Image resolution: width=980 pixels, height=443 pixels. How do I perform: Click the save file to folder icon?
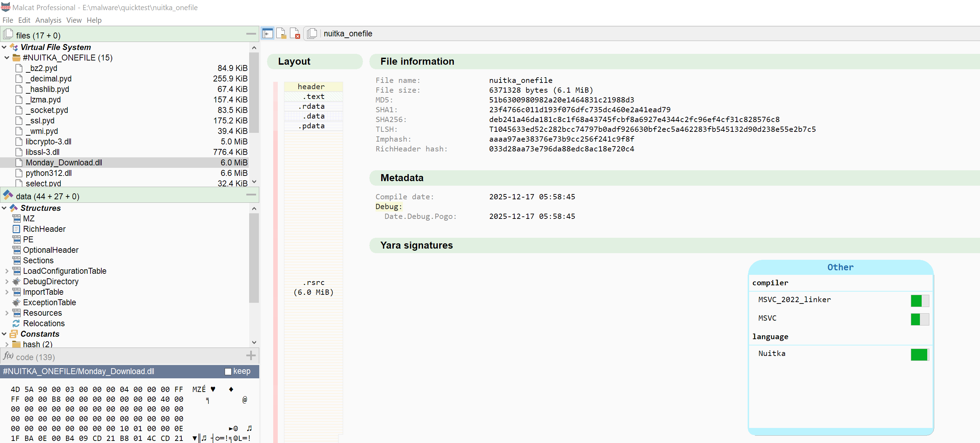(282, 34)
